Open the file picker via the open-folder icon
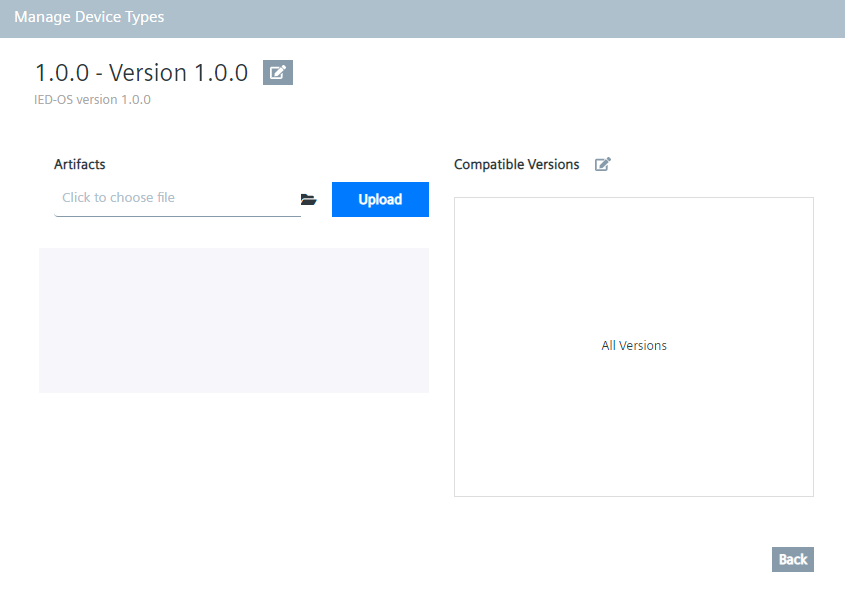Screen dimensions: 845x610 (308, 199)
